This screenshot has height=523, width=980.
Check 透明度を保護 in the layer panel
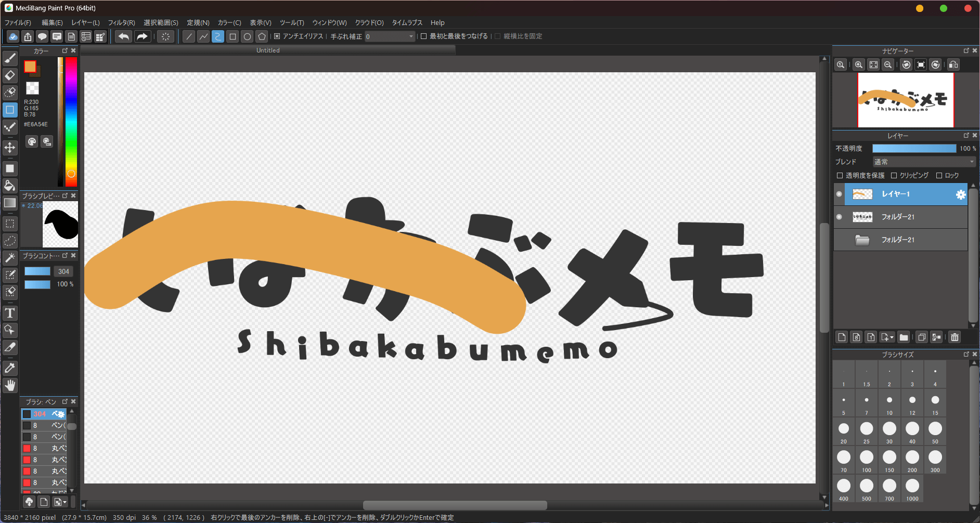[840, 175]
